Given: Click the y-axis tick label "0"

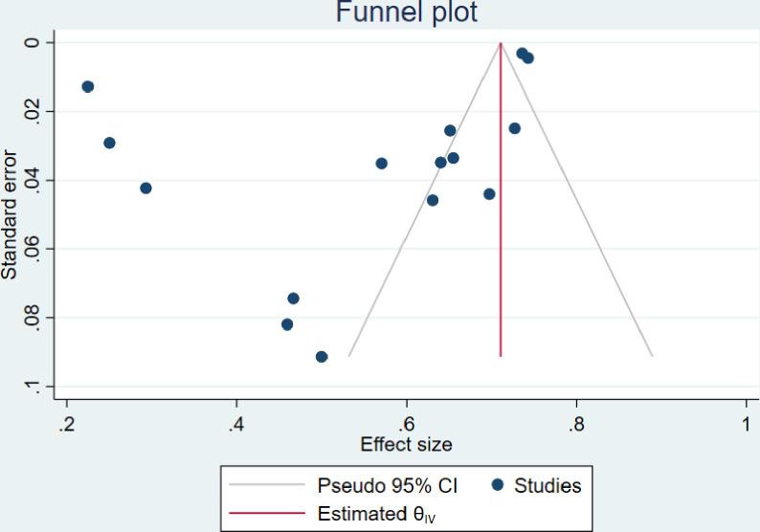Looking at the screenshot, I should [x=35, y=43].
